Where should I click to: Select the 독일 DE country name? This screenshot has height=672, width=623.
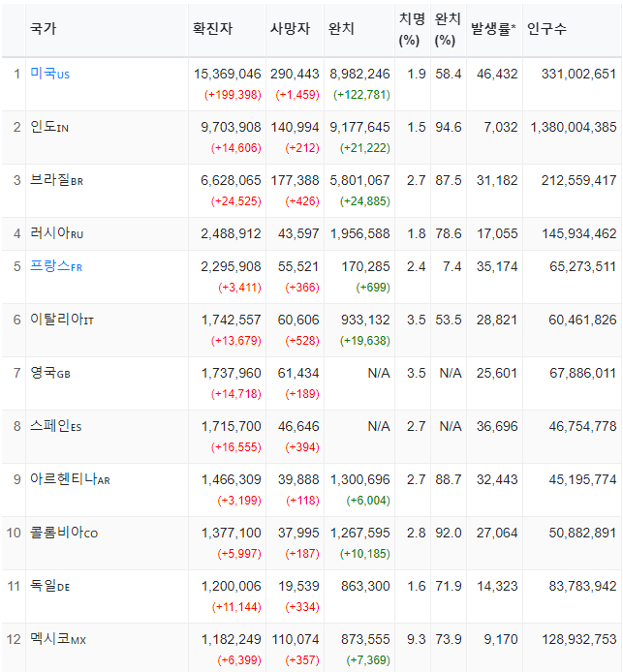tap(49, 586)
